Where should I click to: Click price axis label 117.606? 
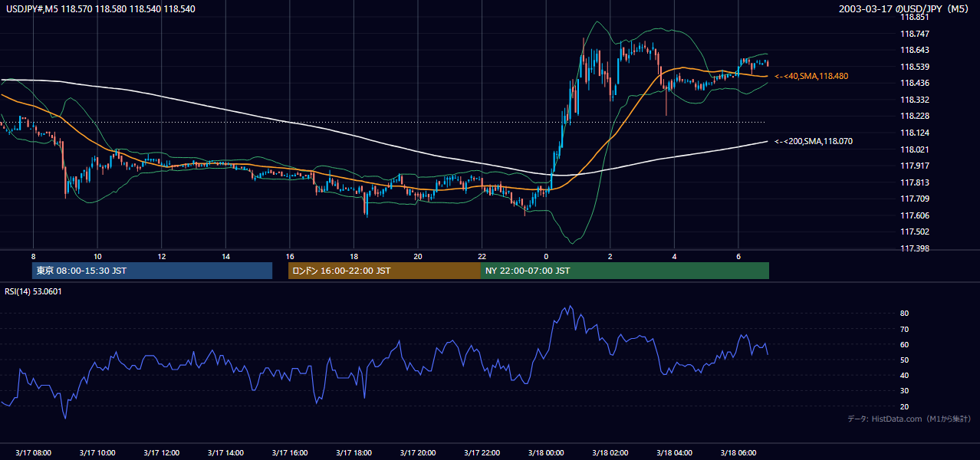915,215
